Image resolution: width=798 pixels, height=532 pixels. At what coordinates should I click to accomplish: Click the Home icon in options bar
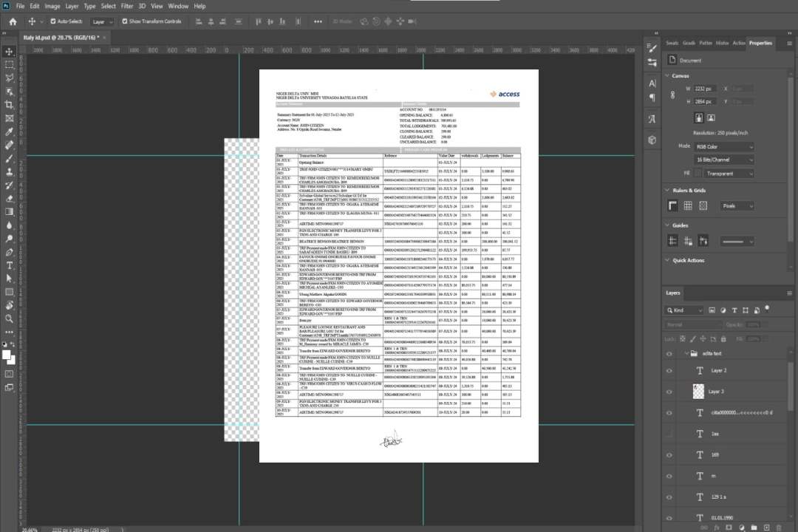click(13, 21)
